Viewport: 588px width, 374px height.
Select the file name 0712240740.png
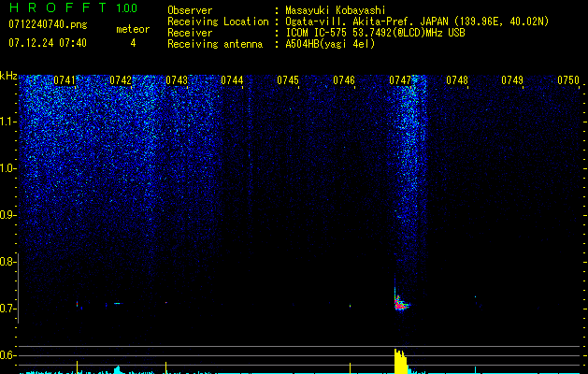click(x=48, y=25)
